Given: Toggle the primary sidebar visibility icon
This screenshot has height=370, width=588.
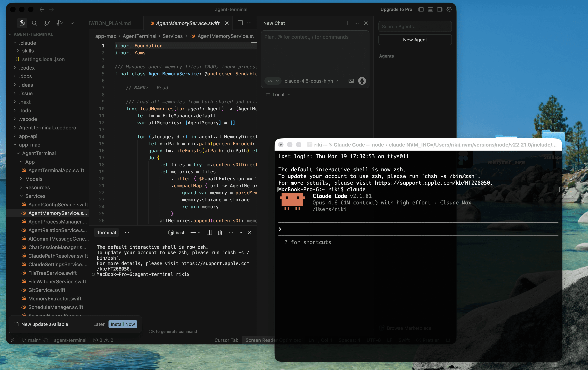Looking at the screenshot, I should click(421, 9).
